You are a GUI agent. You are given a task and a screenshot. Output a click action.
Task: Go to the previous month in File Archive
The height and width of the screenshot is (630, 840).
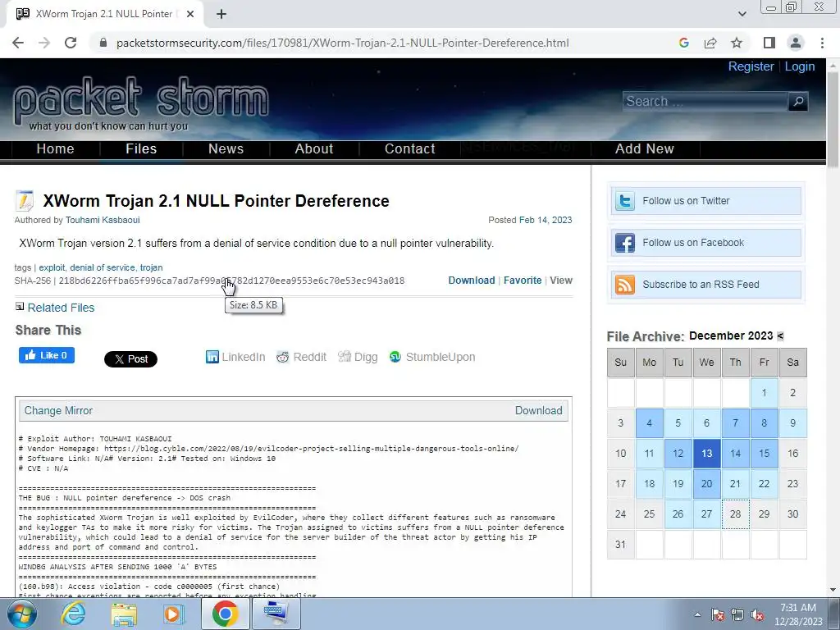point(780,336)
